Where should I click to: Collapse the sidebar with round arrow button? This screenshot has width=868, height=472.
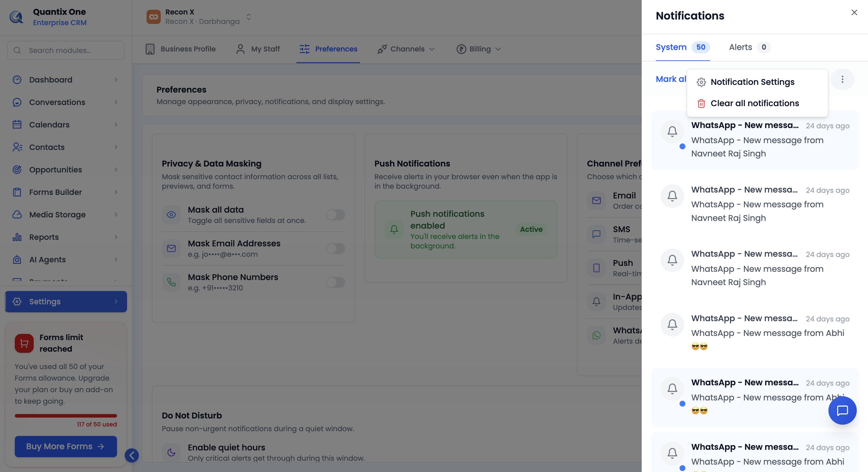132,455
